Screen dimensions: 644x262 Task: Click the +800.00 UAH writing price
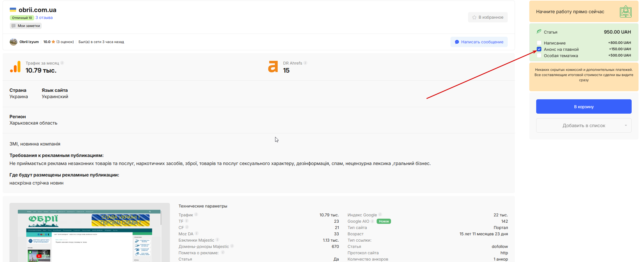620,43
